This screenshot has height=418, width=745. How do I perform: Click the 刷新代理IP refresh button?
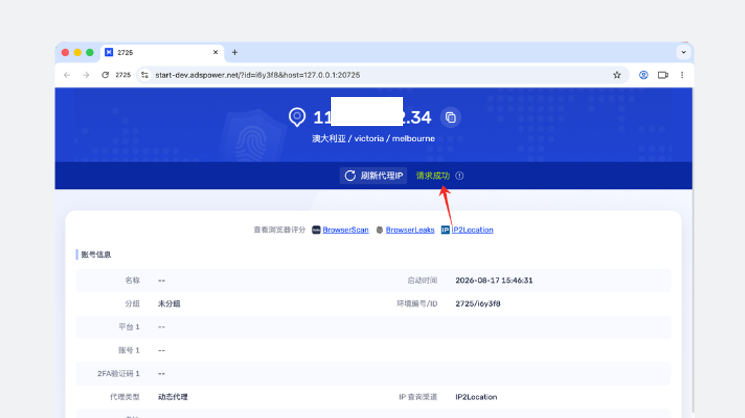coord(373,176)
